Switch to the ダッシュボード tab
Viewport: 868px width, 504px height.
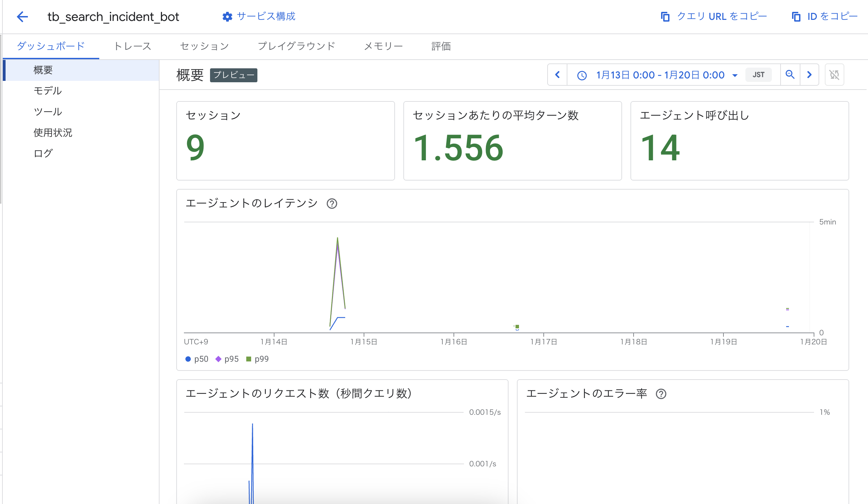[51, 46]
